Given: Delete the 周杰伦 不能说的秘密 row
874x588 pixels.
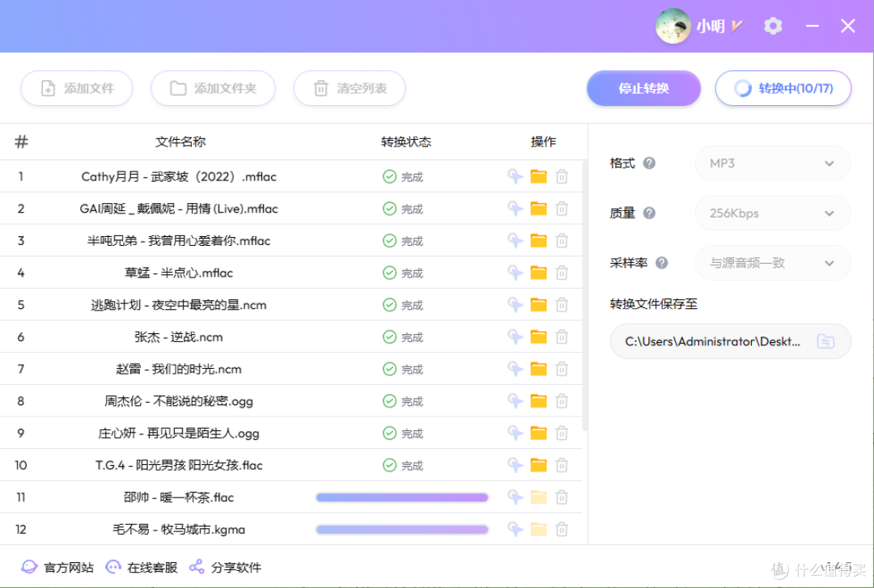Looking at the screenshot, I should 562,401.
